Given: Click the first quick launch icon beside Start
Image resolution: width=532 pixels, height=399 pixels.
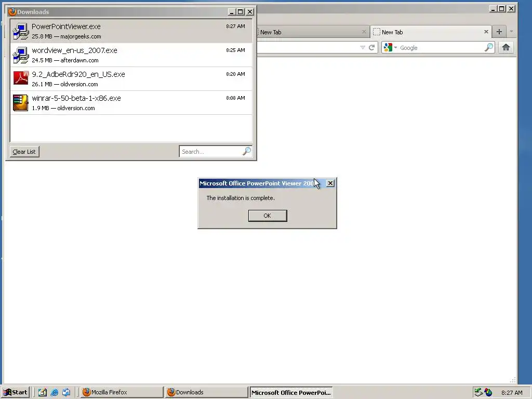Looking at the screenshot, I should click(x=43, y=392).
